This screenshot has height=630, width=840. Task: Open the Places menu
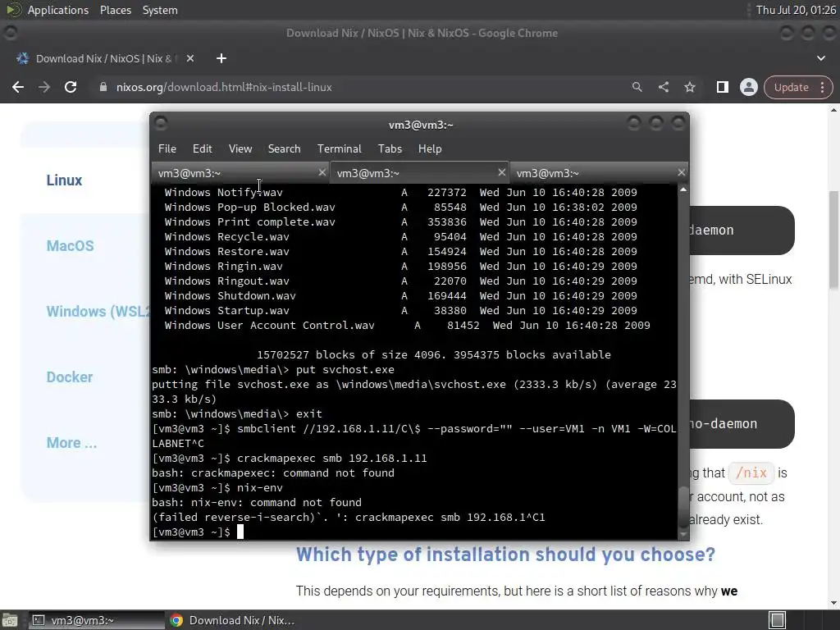point(115,10)
